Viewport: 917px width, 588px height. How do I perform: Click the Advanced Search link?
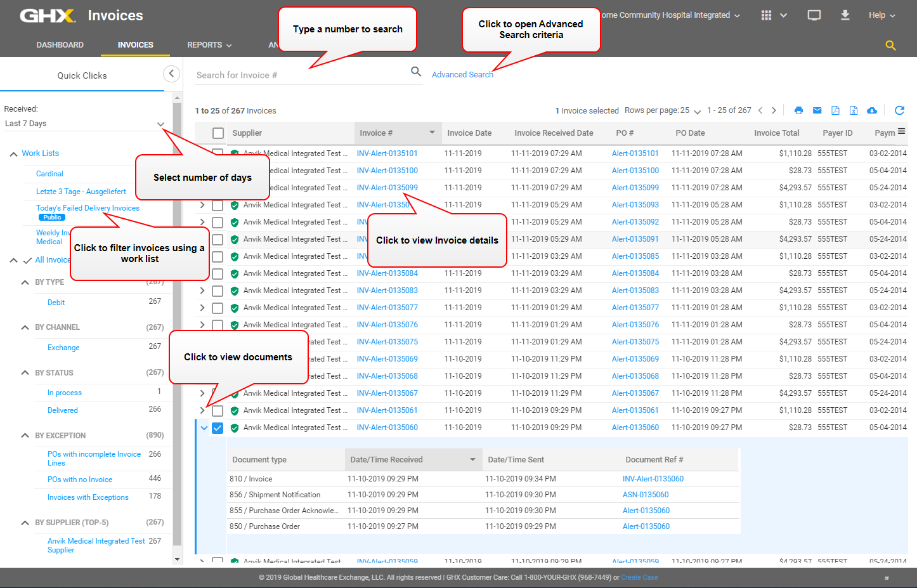coord(462,75)
